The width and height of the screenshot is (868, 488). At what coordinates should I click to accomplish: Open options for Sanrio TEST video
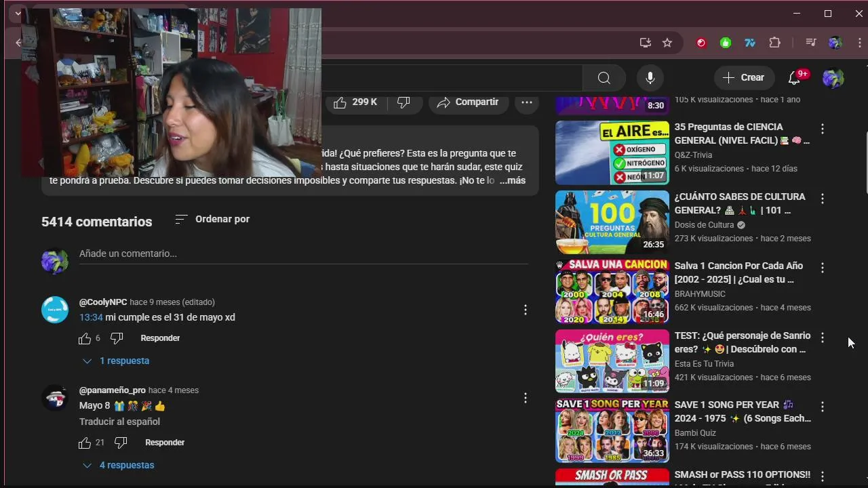(x=822, y=338)
